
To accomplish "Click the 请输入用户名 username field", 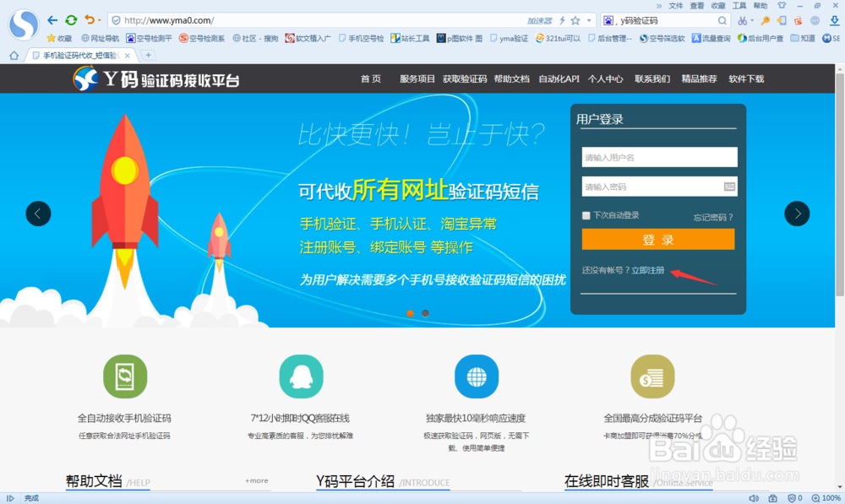I will (x=659, y=157).
